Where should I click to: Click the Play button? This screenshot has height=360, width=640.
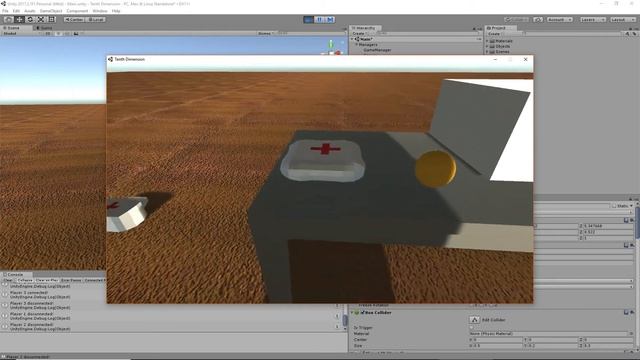click(309, 19)
